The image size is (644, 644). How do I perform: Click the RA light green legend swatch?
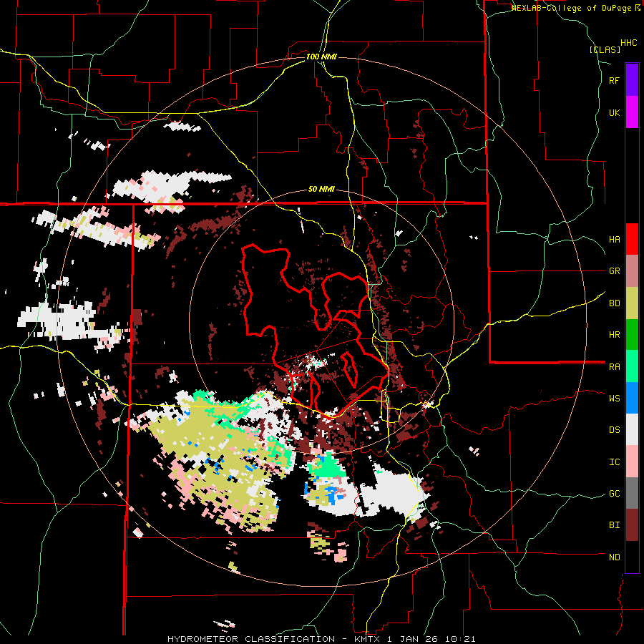point(632,366)
